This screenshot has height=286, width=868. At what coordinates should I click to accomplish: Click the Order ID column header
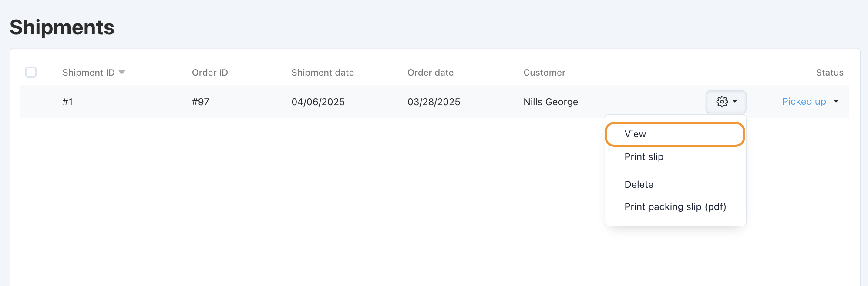click(x=210, y=73)
